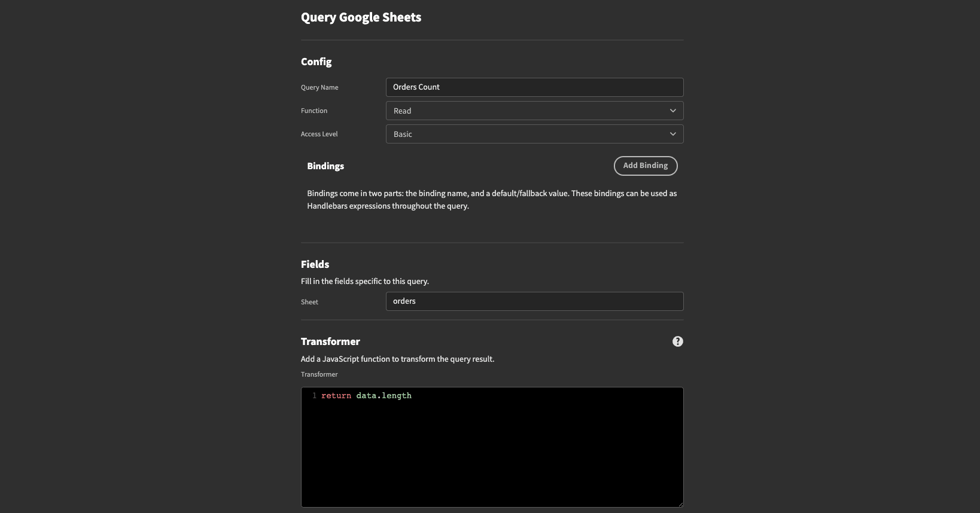Viewport: 980px width, 513px height.
Task: Open the Function dropdown set to Read
Action: click(534, 111)
